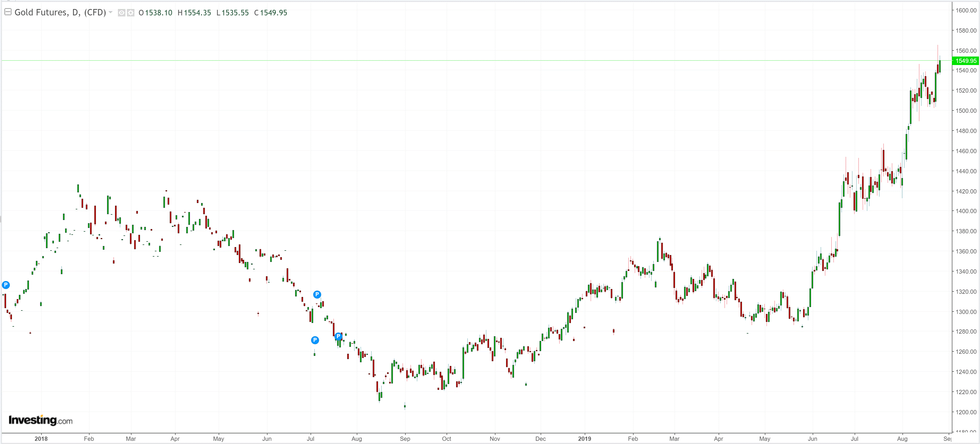Click the 2018 year label on time axis
The image size is (980, 444).
(x=41, y=439)
